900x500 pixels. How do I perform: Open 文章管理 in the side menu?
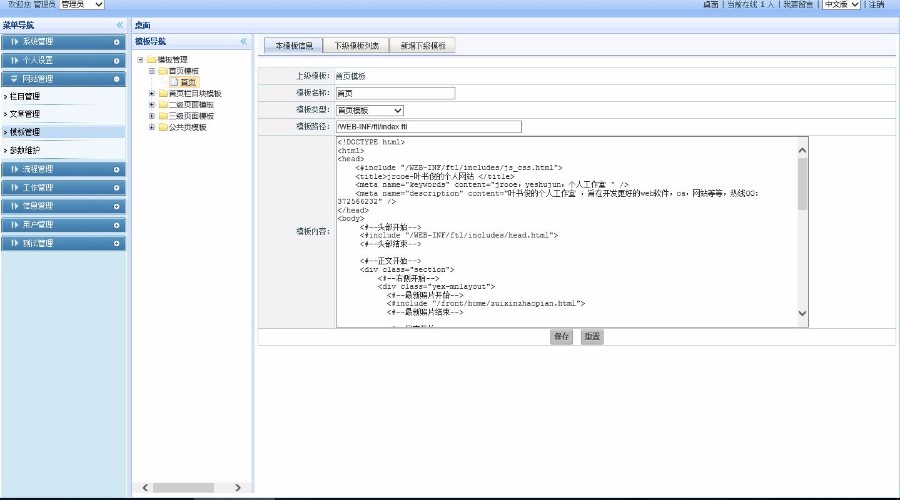pyautogui.click(x=25, y=114)
